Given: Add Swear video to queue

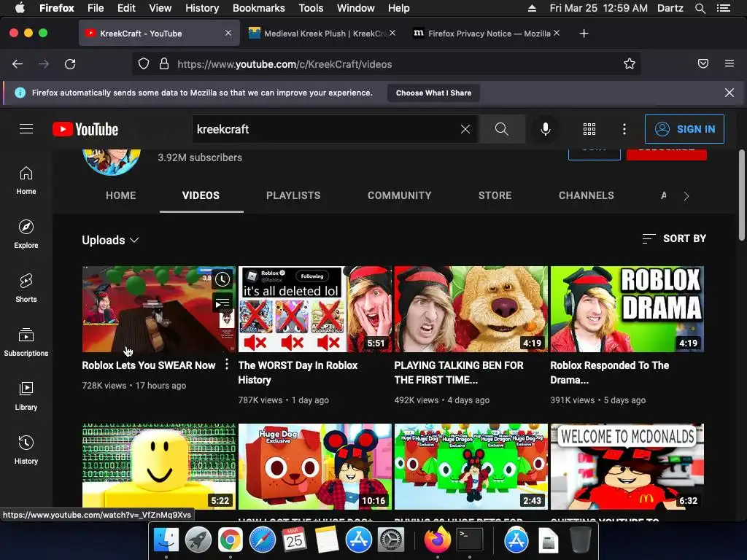Looking at the screenshot, I should (222, 303).
